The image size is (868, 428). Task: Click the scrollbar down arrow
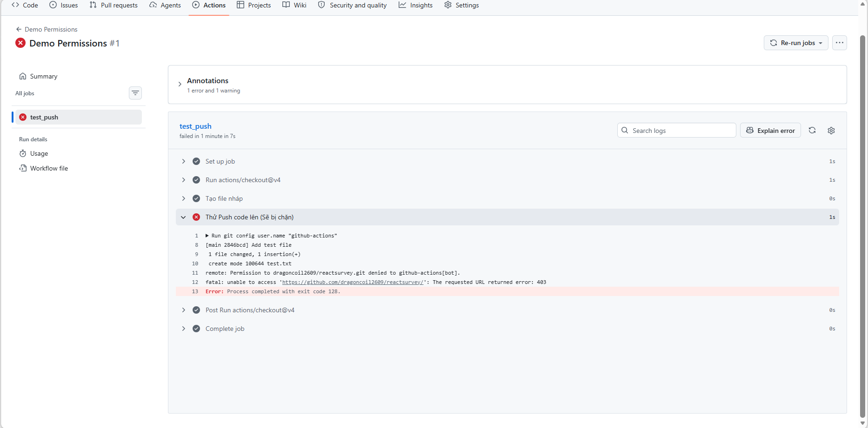coord(863,423)
